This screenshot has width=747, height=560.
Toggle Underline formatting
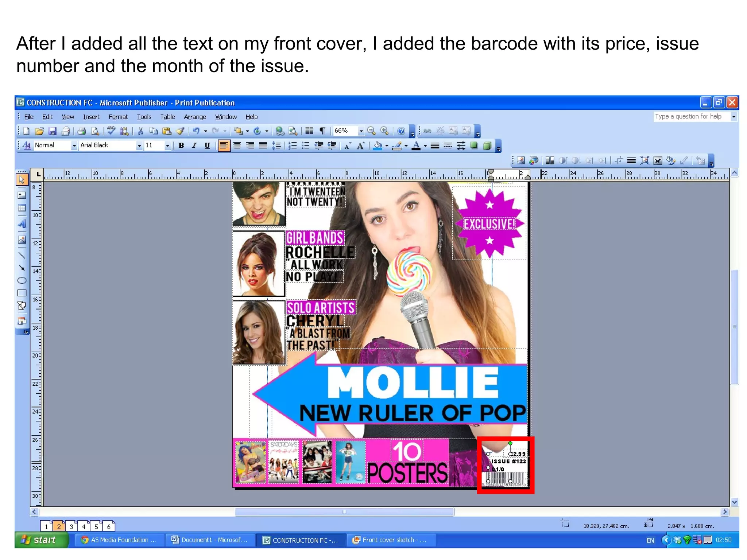pyautogui.click(x=207, y=146)
